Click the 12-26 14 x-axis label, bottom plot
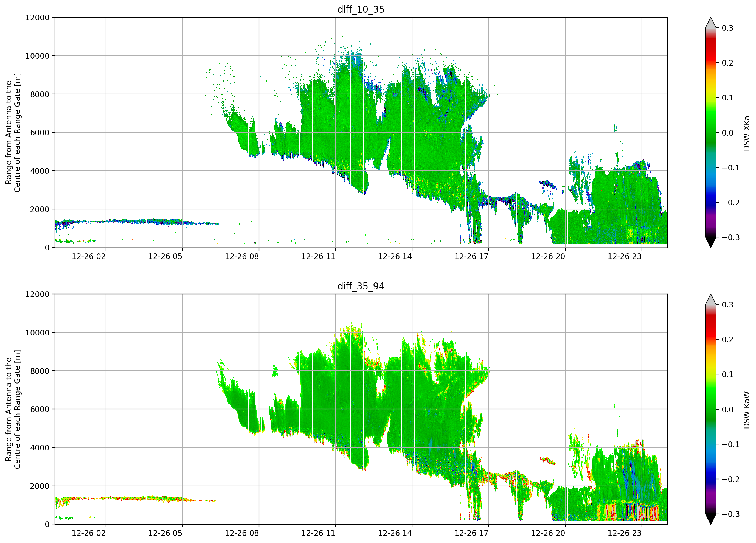 (395, 533)
